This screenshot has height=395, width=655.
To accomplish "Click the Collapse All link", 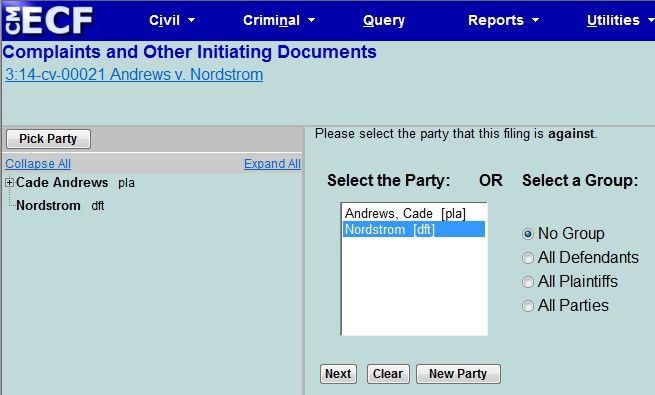I will pos(38,164).
